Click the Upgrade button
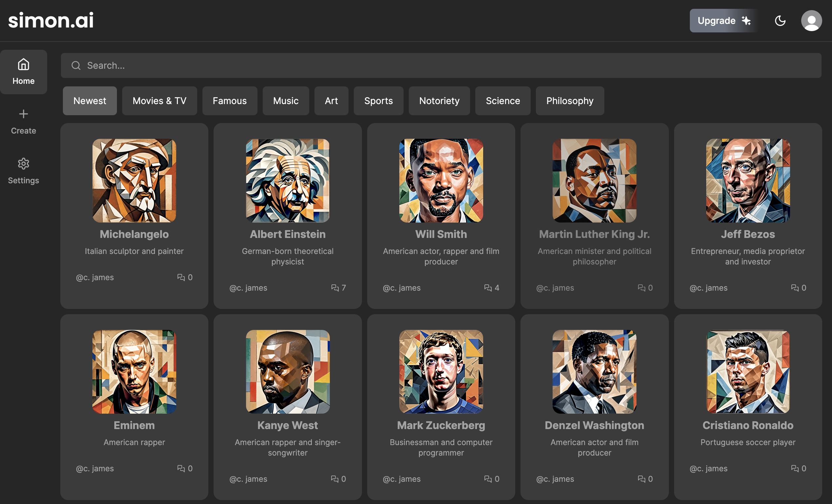 coord(723,21)
